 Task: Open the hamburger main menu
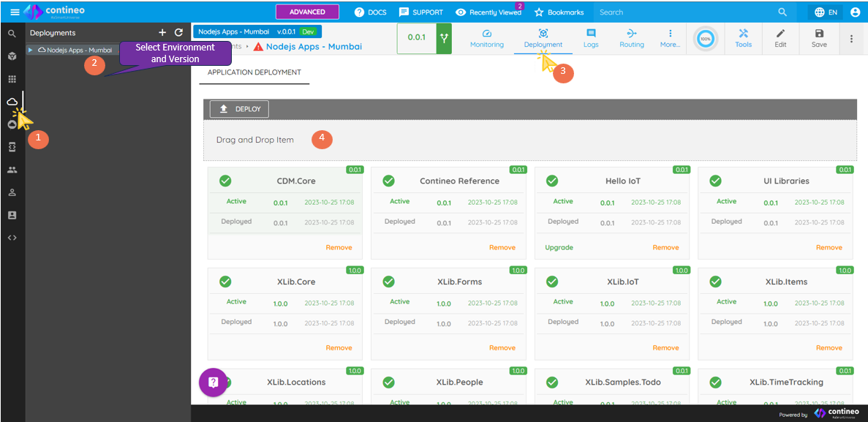coord(15,12)
